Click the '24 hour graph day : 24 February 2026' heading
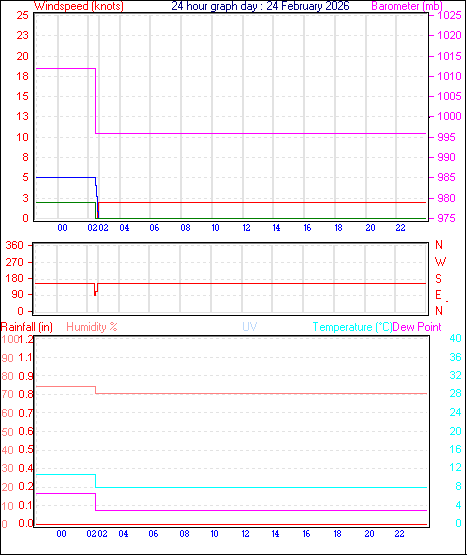 (261, 6)
